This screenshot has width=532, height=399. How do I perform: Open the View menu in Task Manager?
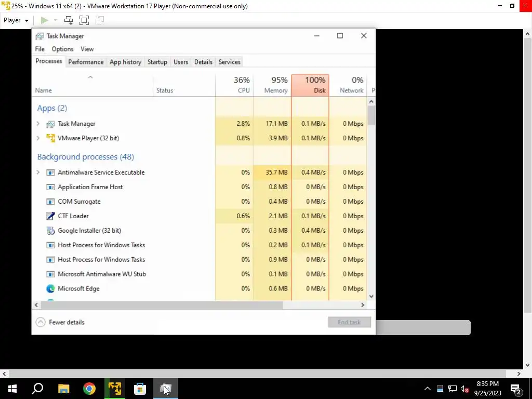point(87,49)
